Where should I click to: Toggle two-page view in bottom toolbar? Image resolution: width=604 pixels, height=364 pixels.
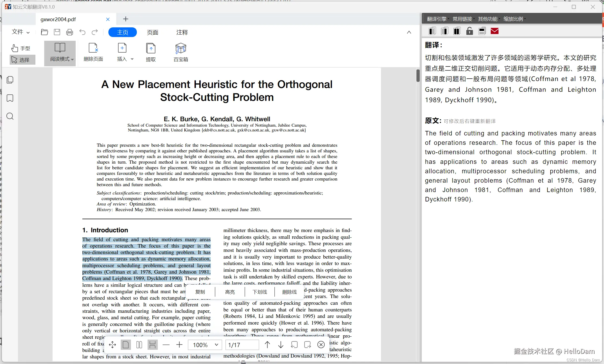tap(139, 345)
